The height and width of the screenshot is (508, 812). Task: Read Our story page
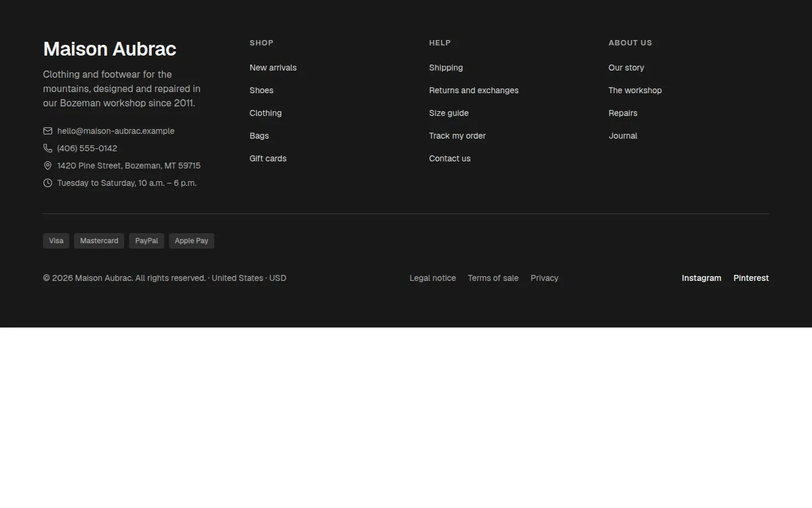click(x=626, y=68)
